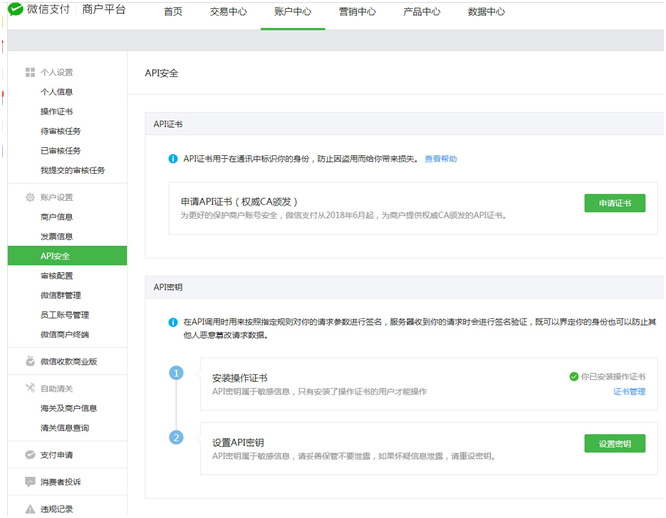The image size is (666, 518).
Task: Click the 消费者投诉 speech bubble icon
Action: click(x=30, y=481)
